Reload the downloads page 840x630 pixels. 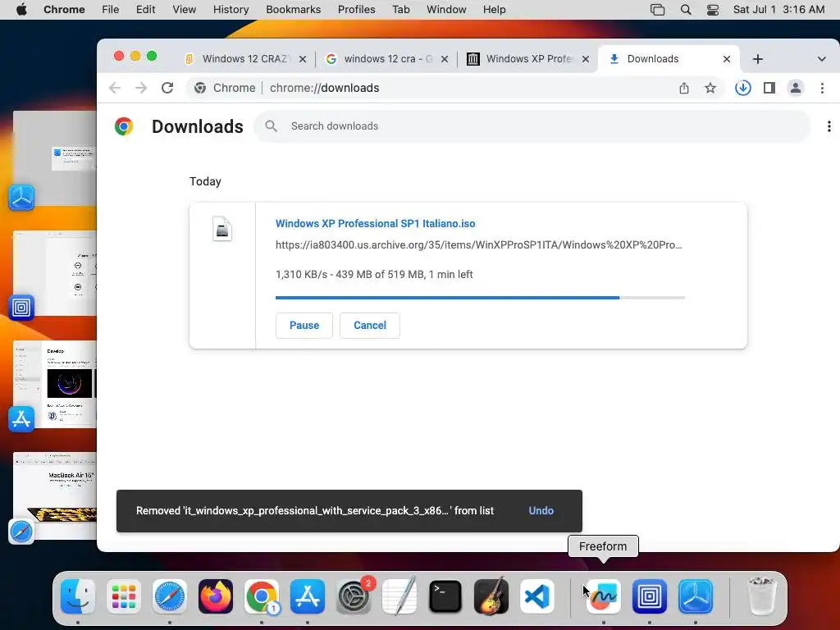click(167, 88)
